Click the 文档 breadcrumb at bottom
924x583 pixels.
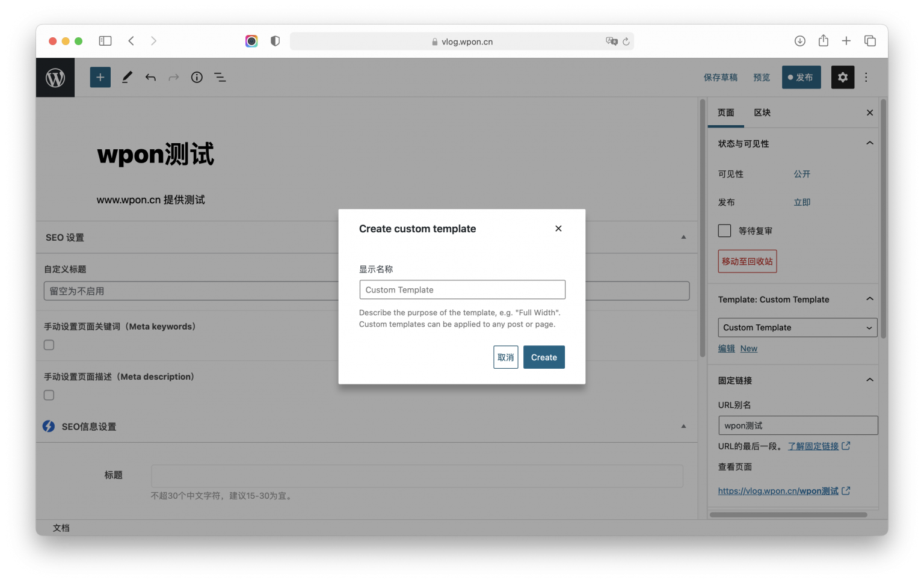pyautogui.click(x=61, y=528)
